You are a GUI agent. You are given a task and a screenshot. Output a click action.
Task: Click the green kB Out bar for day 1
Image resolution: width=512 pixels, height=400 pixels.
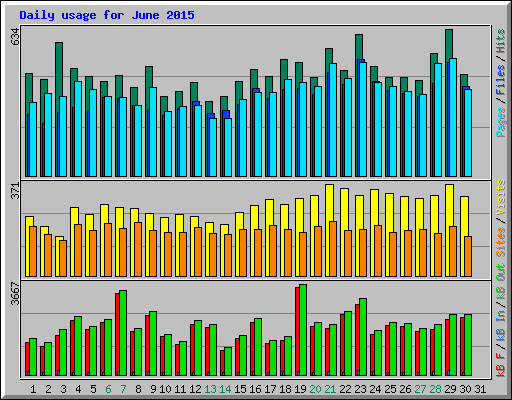[x=33, y=357]
